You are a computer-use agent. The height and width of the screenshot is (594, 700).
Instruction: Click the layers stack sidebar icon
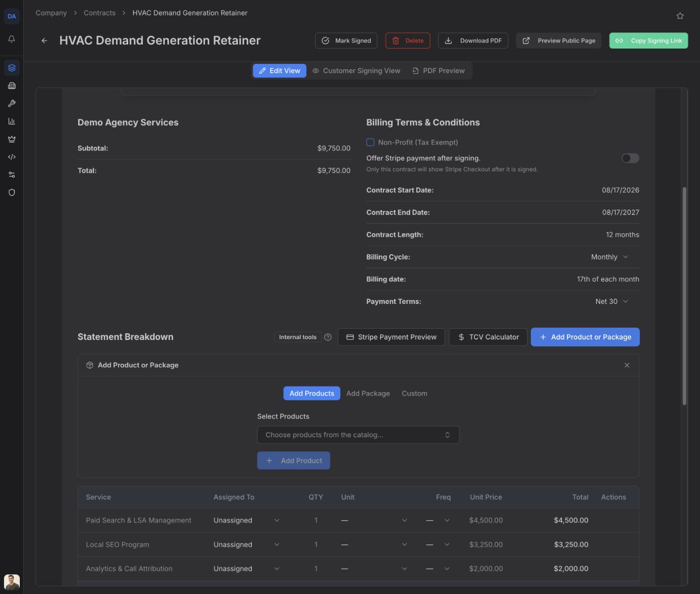pos(12,68)
